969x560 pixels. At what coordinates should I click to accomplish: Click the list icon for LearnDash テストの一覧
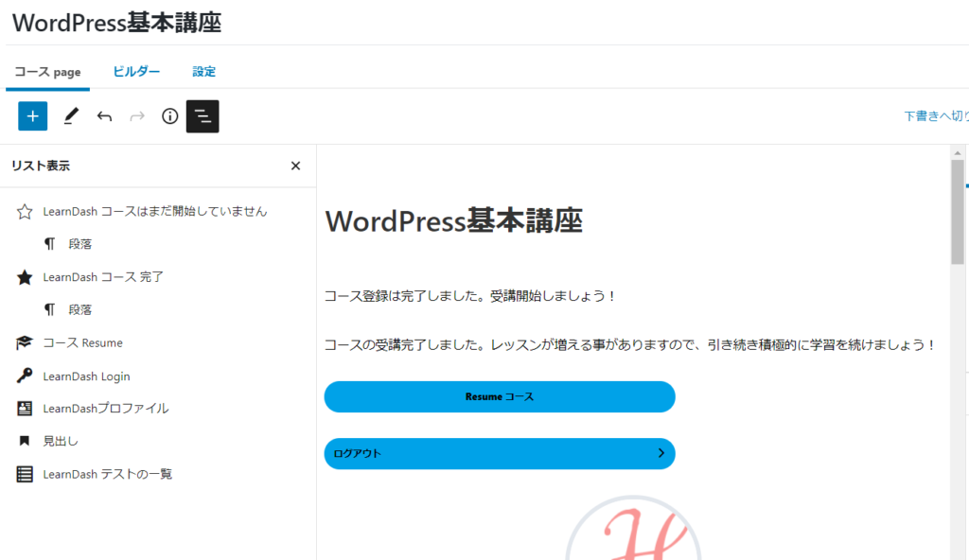(25, 474)
